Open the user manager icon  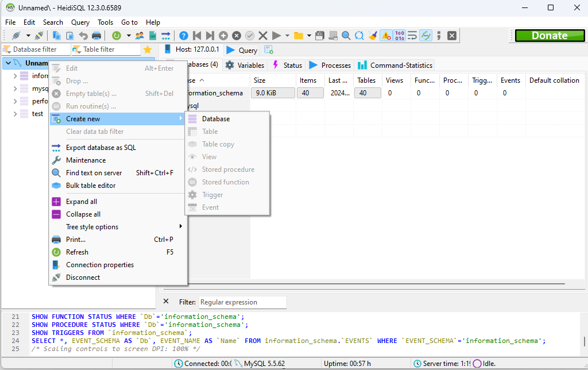click(140, 36)
